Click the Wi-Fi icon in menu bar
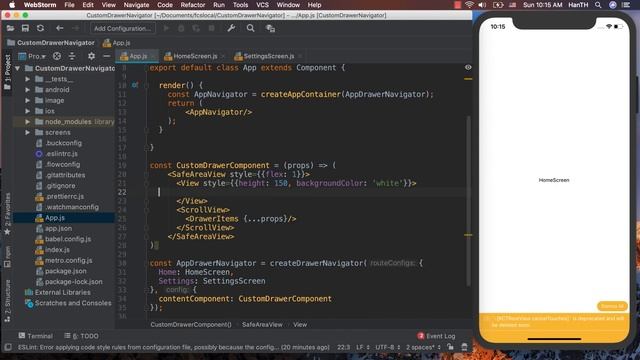Screen dimensions: 640x360 469,5
